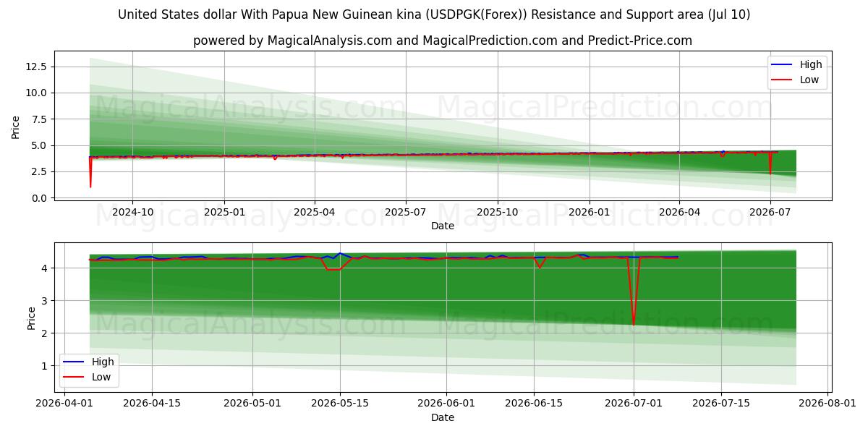Click top chart date label 2024-10
This screenshot has width=868, height=434.
point(132,212)
